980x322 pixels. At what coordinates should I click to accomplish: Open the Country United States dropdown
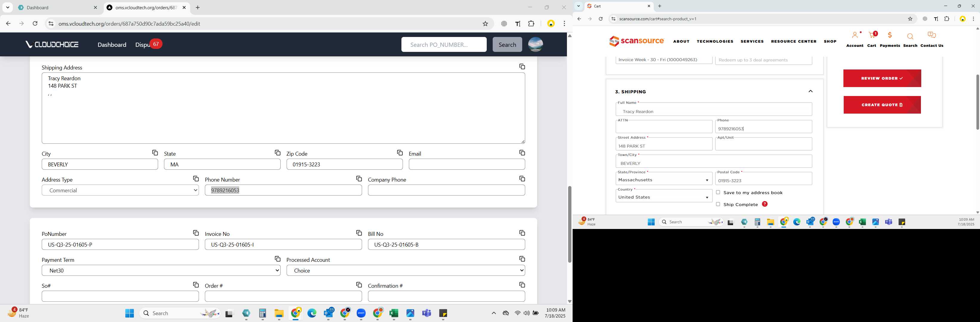664,196
